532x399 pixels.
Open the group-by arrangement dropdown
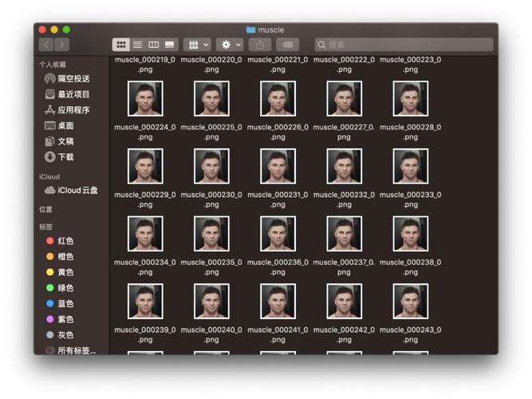[198, 45]
